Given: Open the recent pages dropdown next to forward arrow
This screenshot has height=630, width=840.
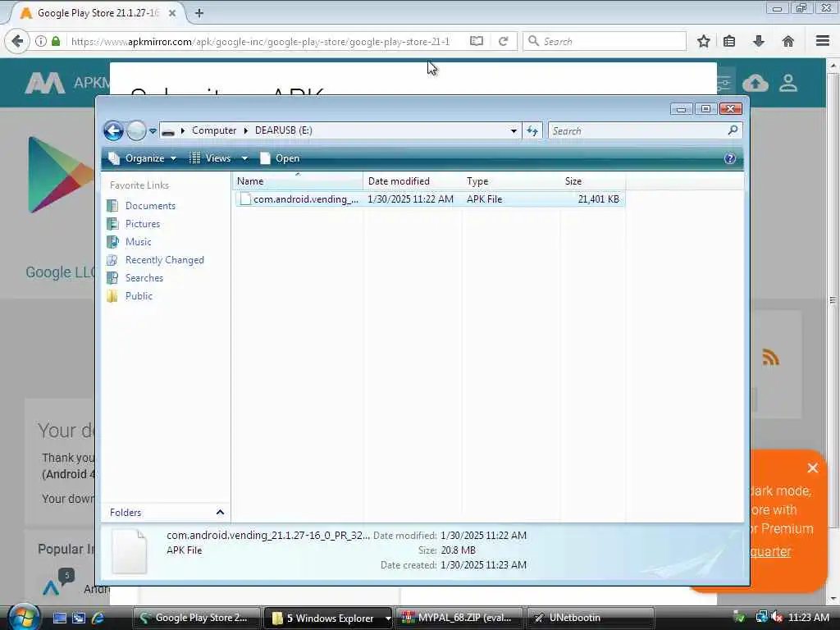Looking at the screenshot, I should tap(153, 130).
